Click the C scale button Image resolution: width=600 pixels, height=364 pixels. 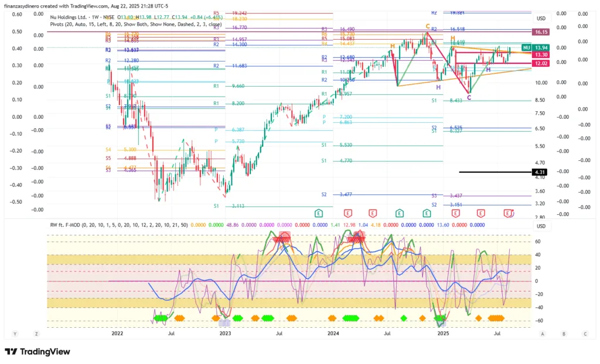click(x=585, y=334)
